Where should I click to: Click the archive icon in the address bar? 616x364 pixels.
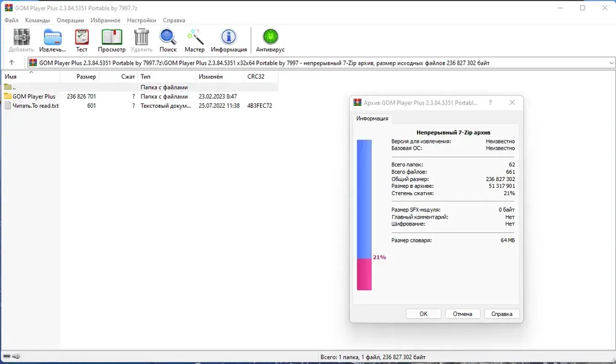tap(33, 63)
